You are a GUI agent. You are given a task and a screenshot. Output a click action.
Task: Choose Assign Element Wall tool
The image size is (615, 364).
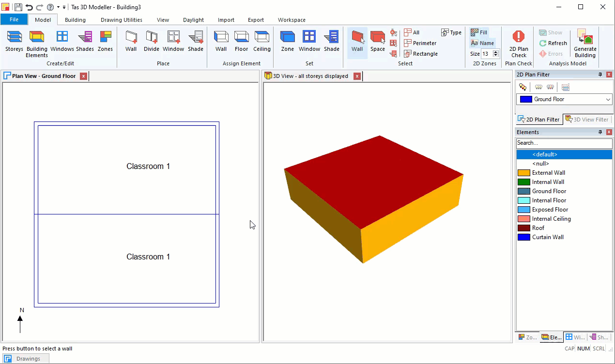click(221, 41)
